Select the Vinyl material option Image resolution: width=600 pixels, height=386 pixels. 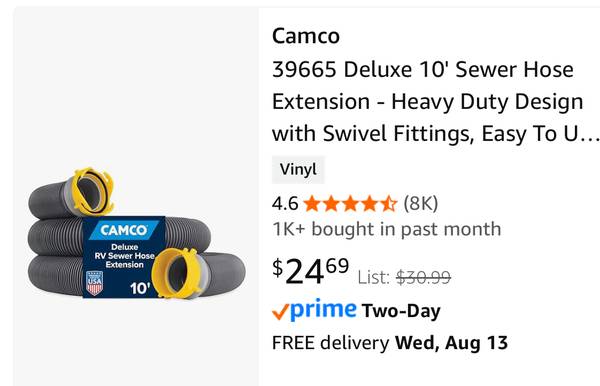click(298, 169)
